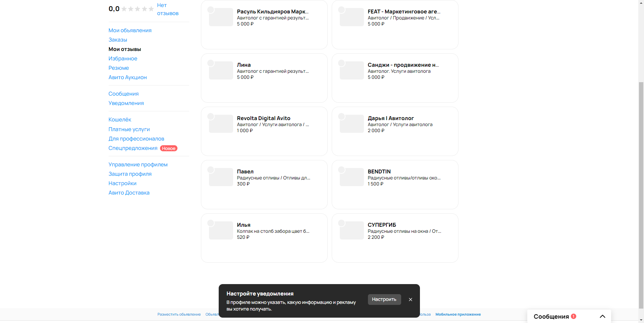Open Дарья I Авитолог listing title
This screenshot has width=644, height=323.
click(391, 118)
